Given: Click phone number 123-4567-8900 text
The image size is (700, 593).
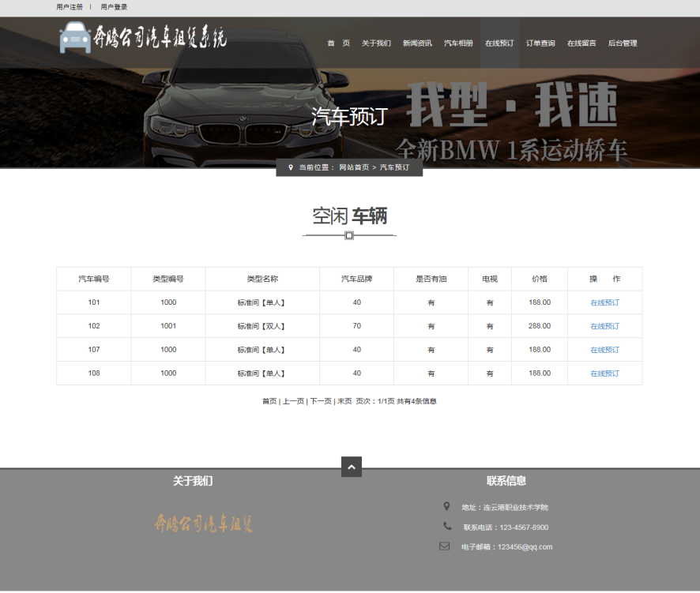Looking at the screenshot, I should click(x=524, y=527).
